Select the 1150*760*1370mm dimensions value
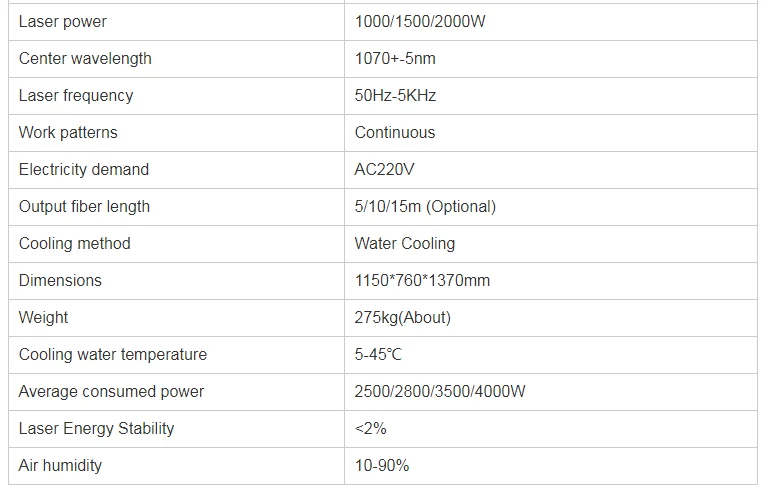 click(x=422, y=280)
